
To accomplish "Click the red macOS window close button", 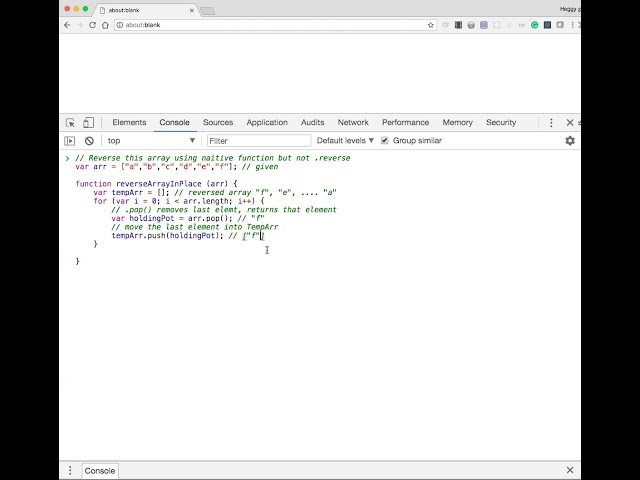I will pos(67,9).
